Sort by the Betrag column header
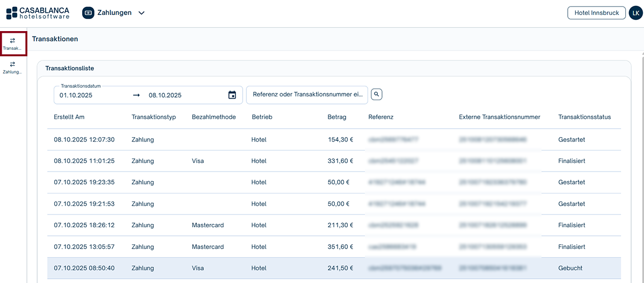 coord(337,117)
